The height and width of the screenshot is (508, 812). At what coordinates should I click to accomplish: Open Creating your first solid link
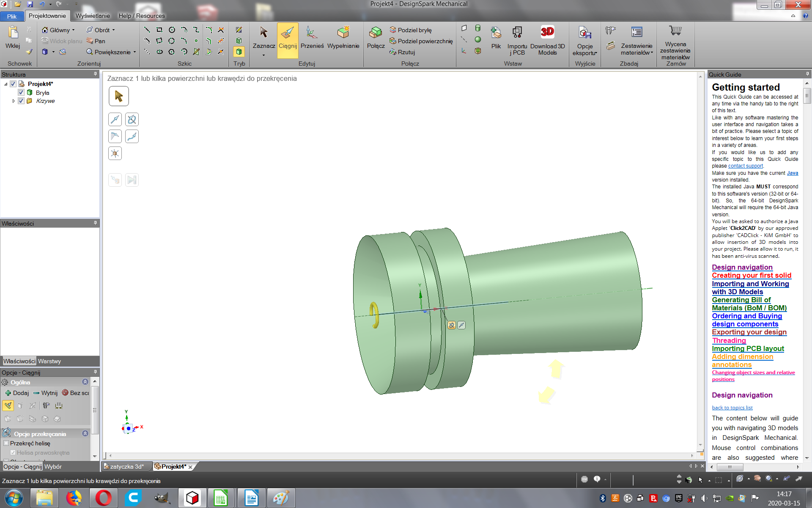coord(752,275)
